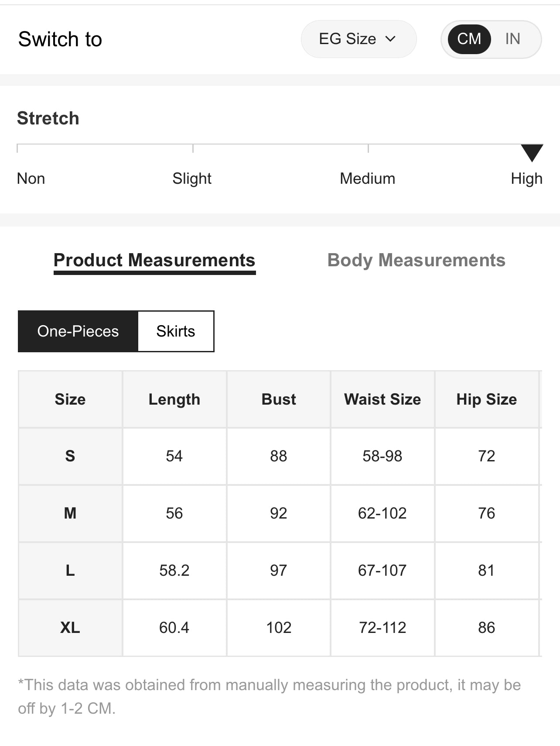Select the M size row label

tap(70, 513)
